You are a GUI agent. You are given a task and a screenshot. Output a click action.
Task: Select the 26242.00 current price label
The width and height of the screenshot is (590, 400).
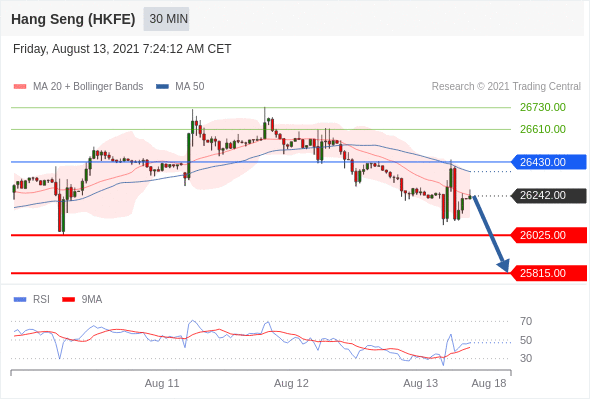[x=549, y=196]
